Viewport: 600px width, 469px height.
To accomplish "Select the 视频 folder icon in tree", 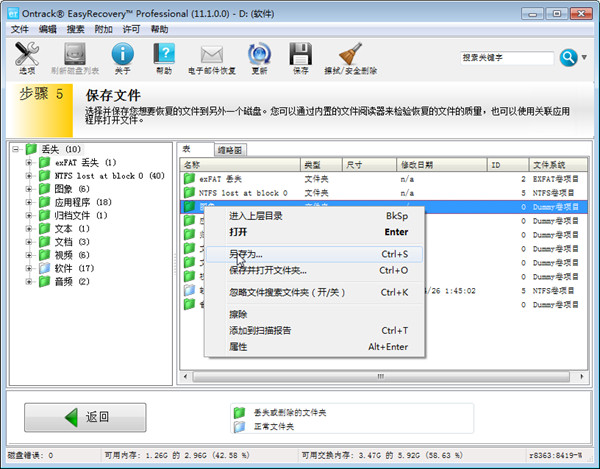I will [x=44, y=255].
